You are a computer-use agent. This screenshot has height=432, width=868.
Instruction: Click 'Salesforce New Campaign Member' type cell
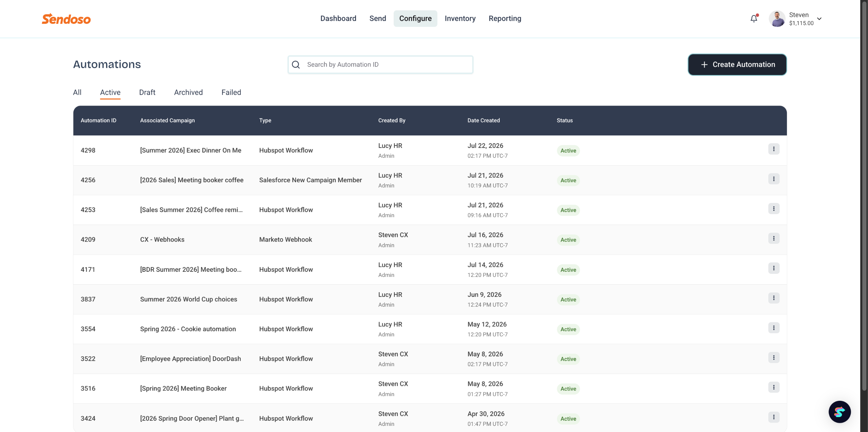[310, 180]
